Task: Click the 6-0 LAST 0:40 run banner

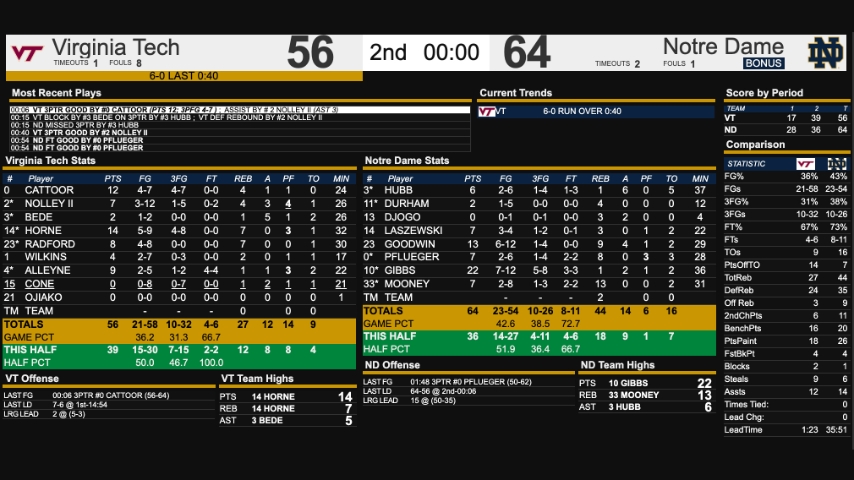Action: 183,76
